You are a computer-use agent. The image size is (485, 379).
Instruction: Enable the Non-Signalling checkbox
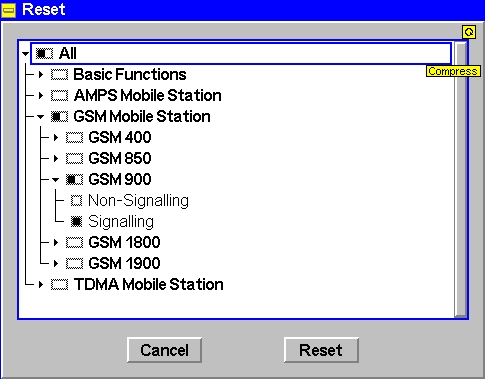[76, 201]
